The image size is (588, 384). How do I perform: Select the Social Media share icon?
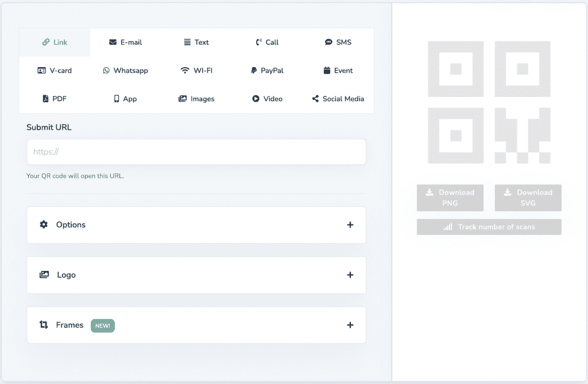tap(315, 99)
